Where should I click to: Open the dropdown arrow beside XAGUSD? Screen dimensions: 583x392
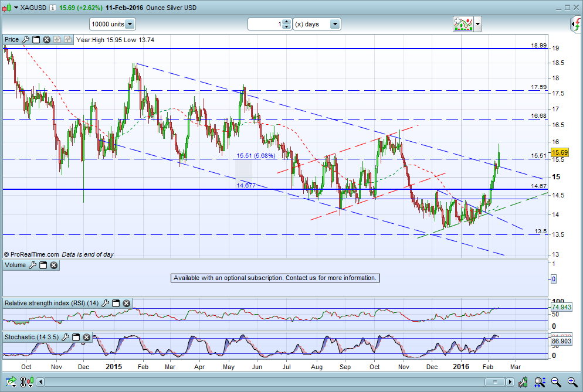(x=16, y=8)
